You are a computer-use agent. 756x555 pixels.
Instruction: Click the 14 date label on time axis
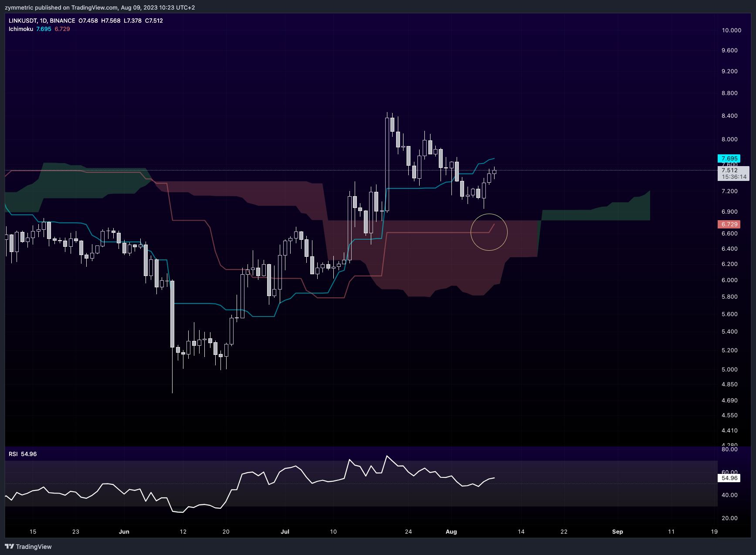point(521,531)
